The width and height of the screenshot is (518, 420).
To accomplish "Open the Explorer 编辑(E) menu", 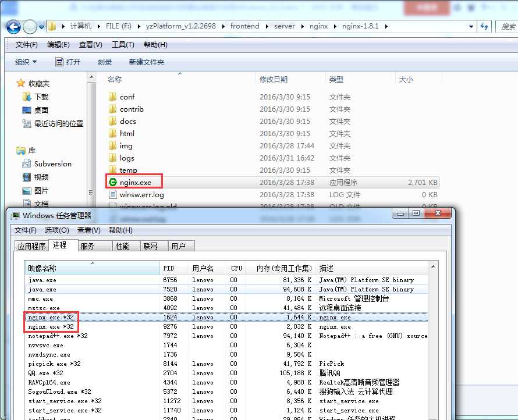I will pyautogui.click(x=58, y=45).
